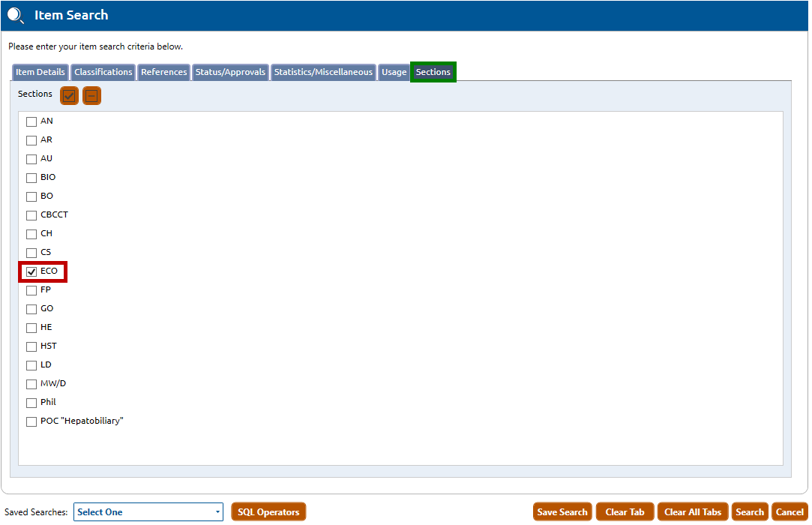This screenshot has width=812, height=525.
Task: Click the SQL Operators button
Action: click(x=268, y=512)
